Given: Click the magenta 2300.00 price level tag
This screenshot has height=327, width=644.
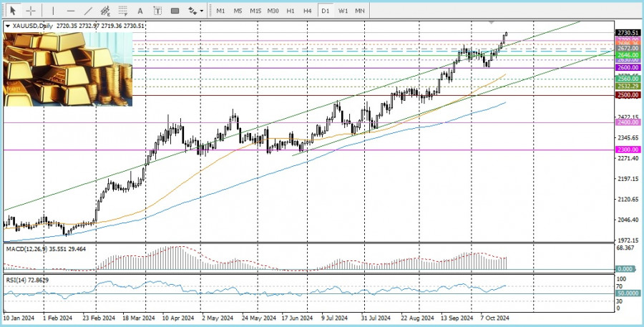Looking at the screenshot, I should (628, 150).
